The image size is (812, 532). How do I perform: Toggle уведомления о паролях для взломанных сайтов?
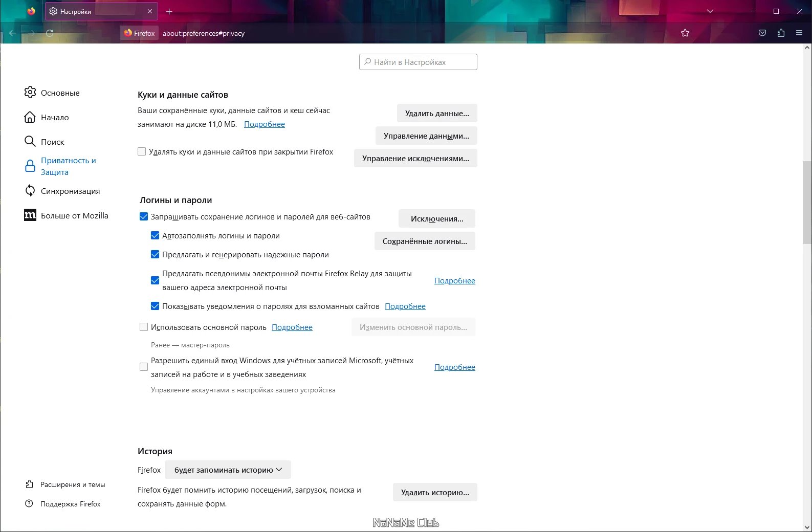pos(155,306)
